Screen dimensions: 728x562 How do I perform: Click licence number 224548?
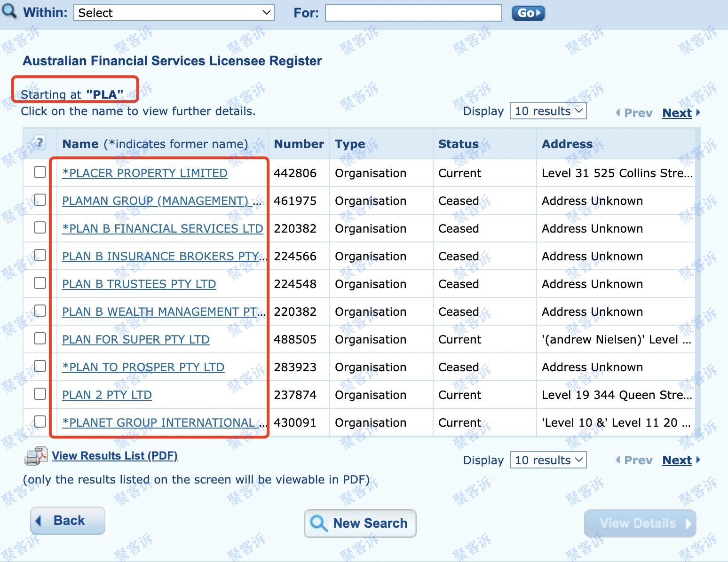pos(295,284)
